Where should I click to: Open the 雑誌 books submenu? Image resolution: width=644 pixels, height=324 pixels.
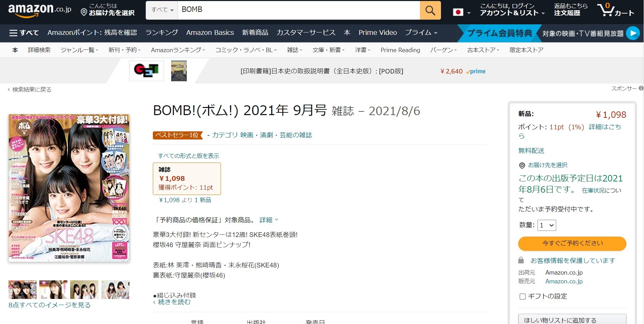pos(295,50)
